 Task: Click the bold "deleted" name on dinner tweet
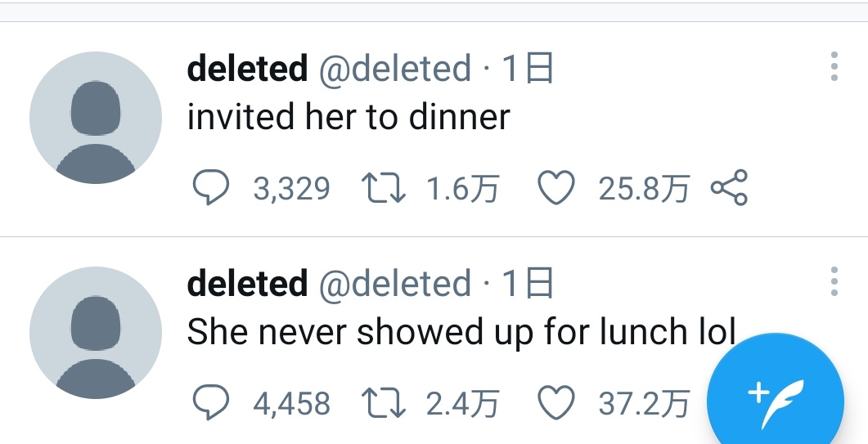(247, 70)
